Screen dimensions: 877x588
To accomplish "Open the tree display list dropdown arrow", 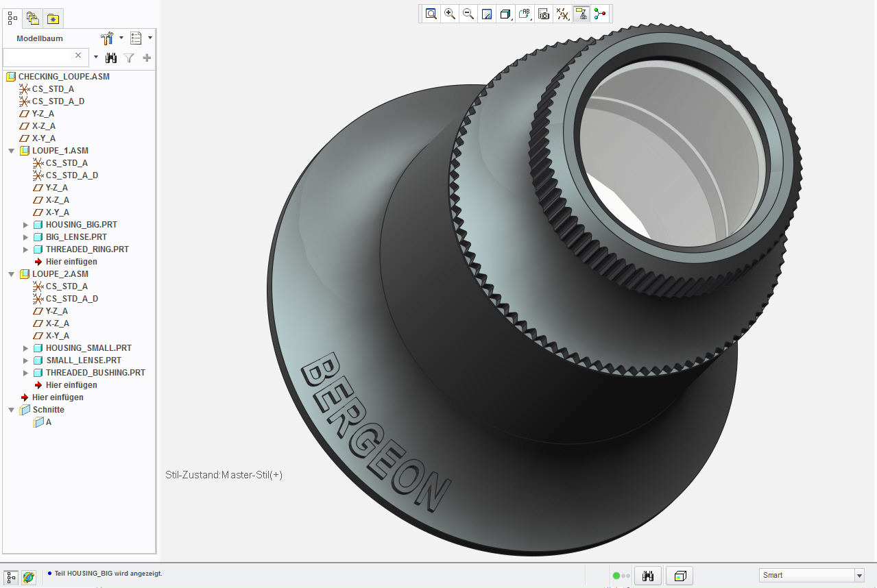I will 150,38.
